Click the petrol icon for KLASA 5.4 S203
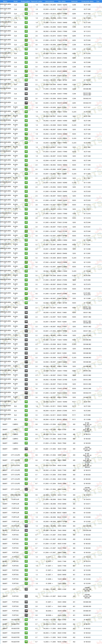Screen dimensions: 102x644 [x=26, y=298]
